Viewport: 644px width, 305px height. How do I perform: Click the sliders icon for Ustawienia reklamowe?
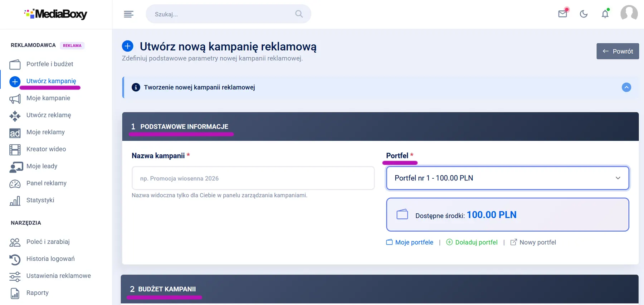(15, 276)
